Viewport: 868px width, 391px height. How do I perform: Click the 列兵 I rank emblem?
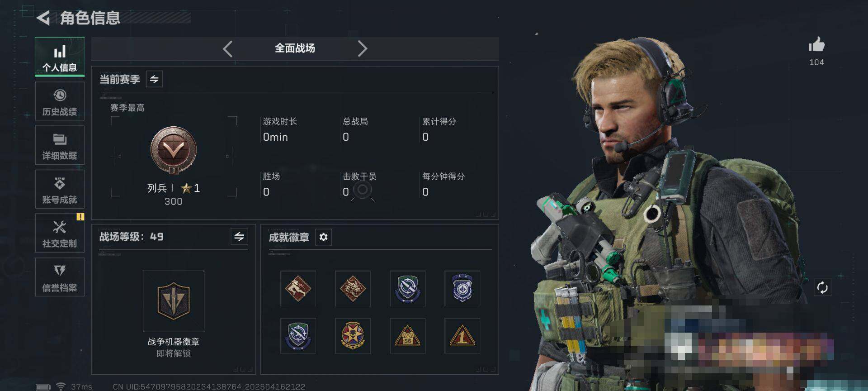(x=174, y=150)
